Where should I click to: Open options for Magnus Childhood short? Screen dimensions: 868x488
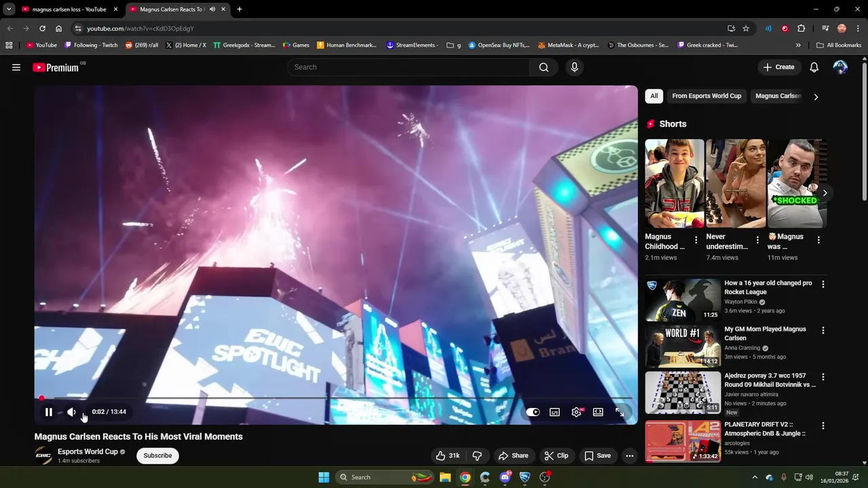coord(696,240)
